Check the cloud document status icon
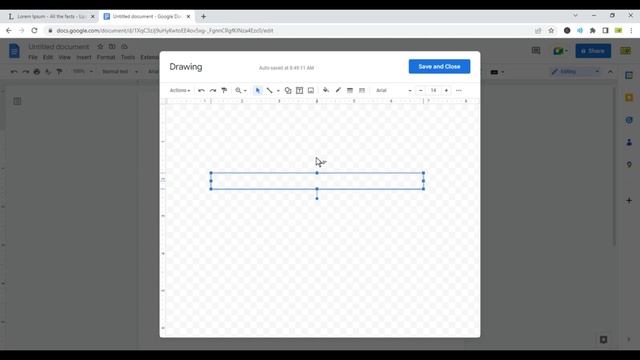This screenshot has height=360, width=640. tap(124, 47)
